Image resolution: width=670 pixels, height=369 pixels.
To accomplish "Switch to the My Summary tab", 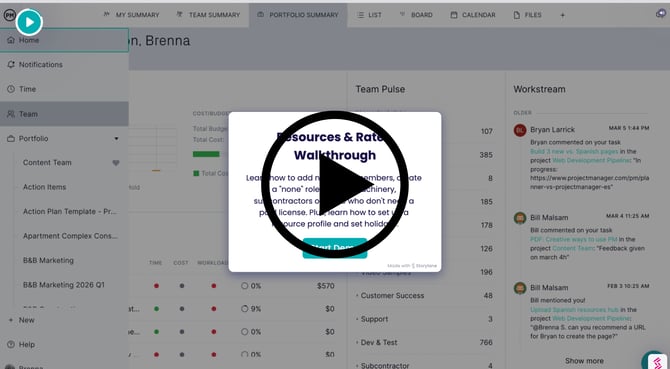I will (x=131, y=15).
